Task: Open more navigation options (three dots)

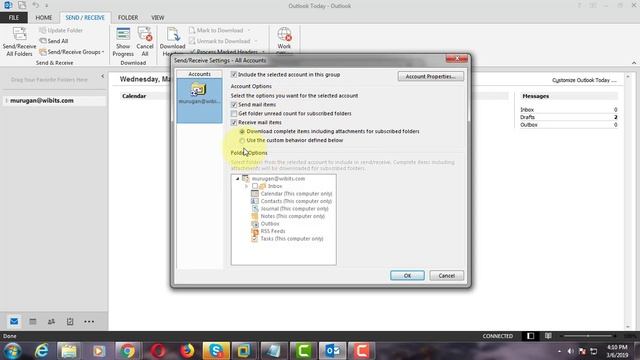Action: point(89,322)
